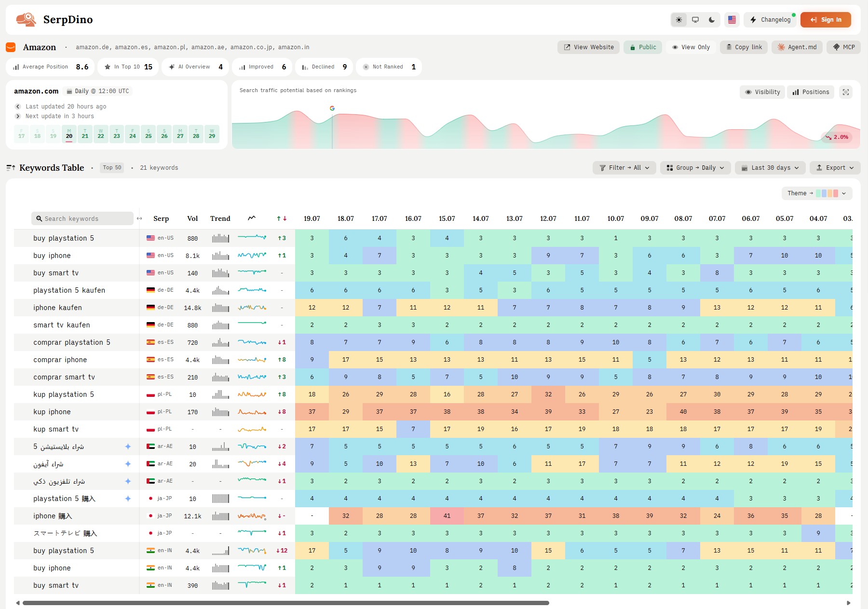
Task: Click position 41 cell for iphone 購入
Action: click(x=447, y=516)
